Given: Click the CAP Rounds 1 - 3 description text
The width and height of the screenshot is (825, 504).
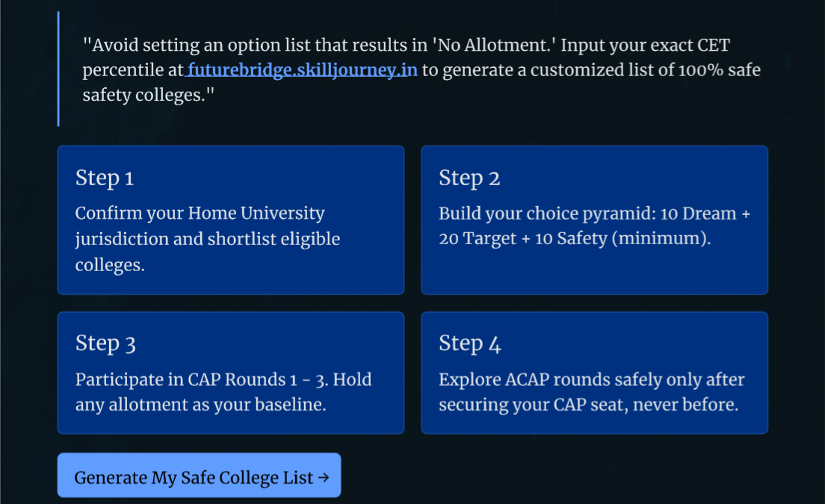Looking at the screenshot, I should (x=223, y=392).
